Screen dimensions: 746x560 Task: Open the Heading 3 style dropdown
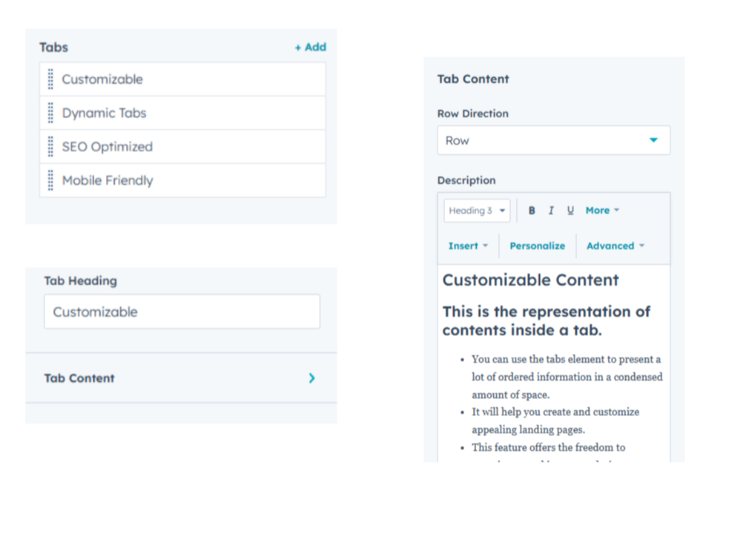tap(476, 210)
